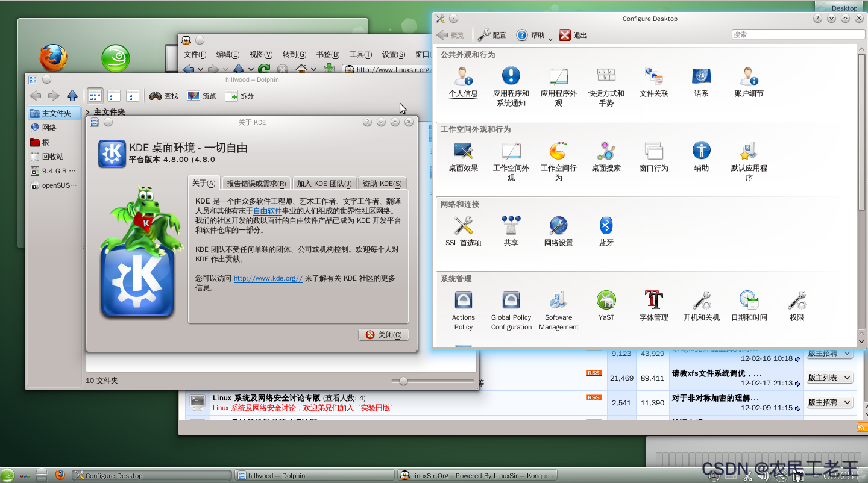Launch Firefox from the desktop icon
This screenshot has width=868, height=483.
(54, 58)
